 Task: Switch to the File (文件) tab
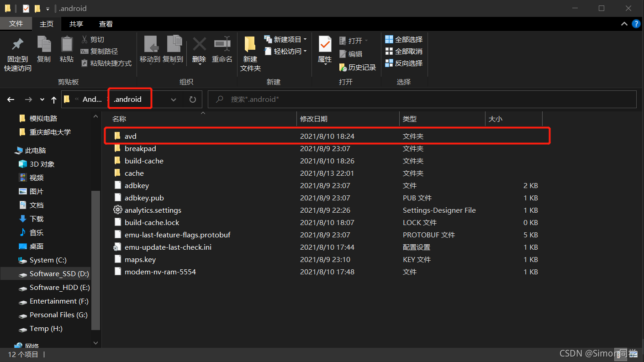(16, 24)
